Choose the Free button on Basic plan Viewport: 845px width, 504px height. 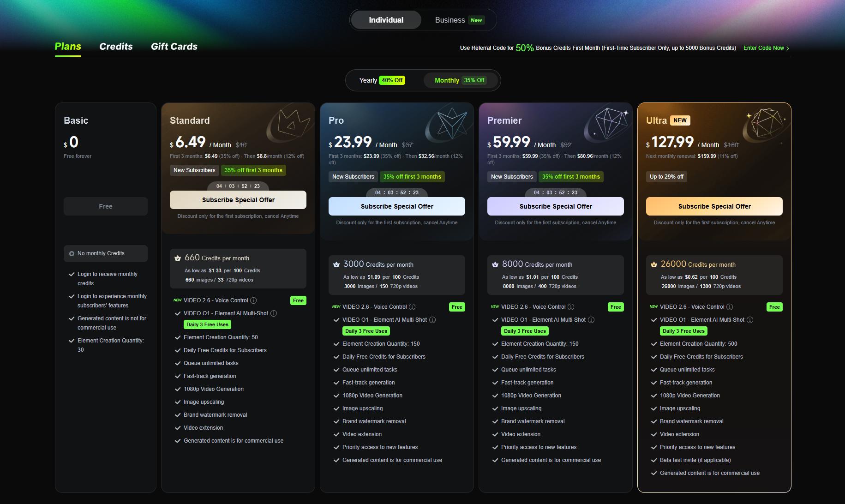106,206
